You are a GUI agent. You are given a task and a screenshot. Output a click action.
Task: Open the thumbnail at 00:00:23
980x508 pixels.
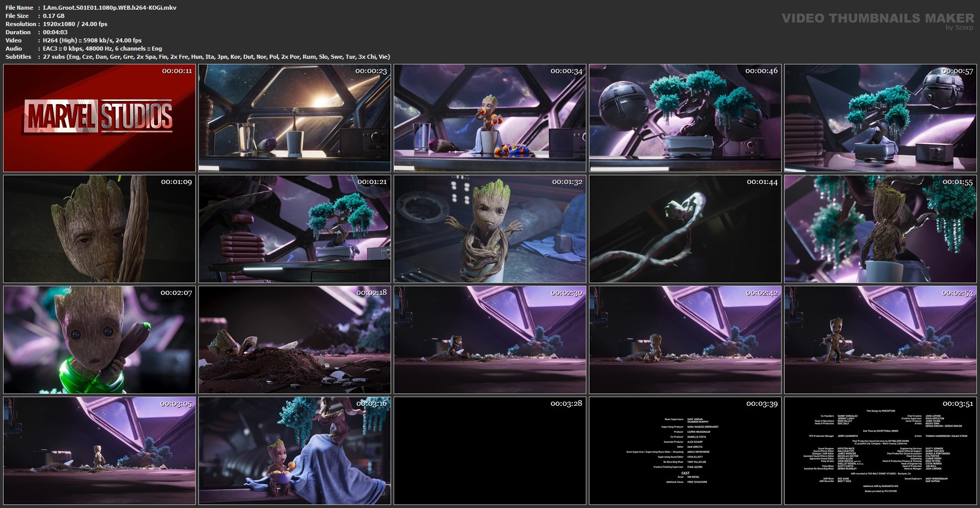tap(294, 118)
